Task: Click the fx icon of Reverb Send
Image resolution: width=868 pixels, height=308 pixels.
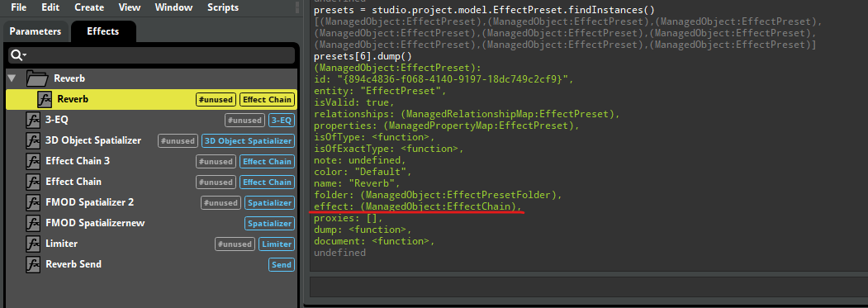Action: (x=33, y=264)
